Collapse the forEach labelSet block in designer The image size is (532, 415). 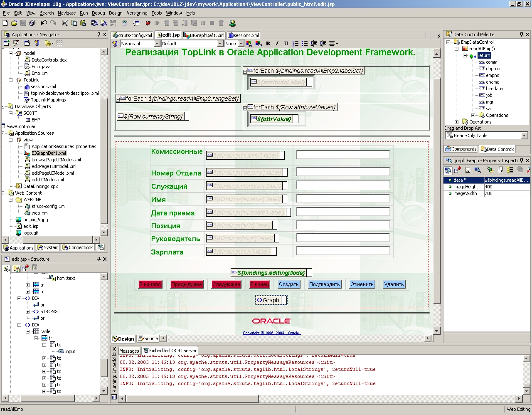(245, 72)
